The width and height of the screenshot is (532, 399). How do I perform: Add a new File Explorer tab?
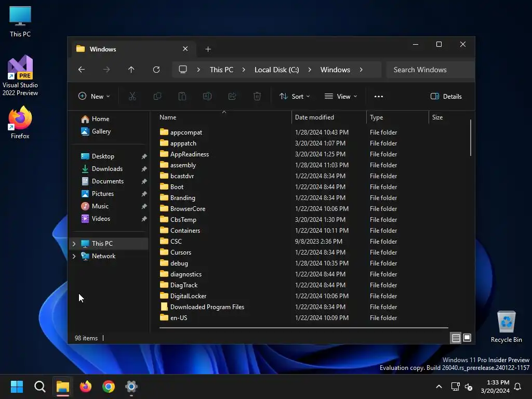point(208,49)
